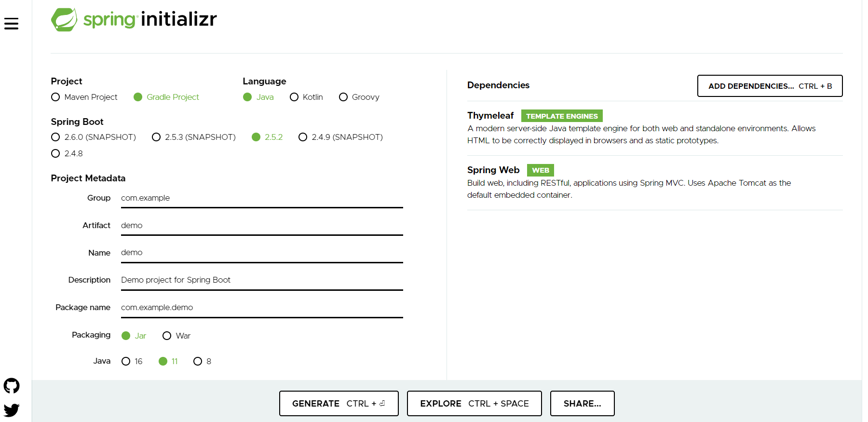Choose Java as the language

(x=258, y=97)
